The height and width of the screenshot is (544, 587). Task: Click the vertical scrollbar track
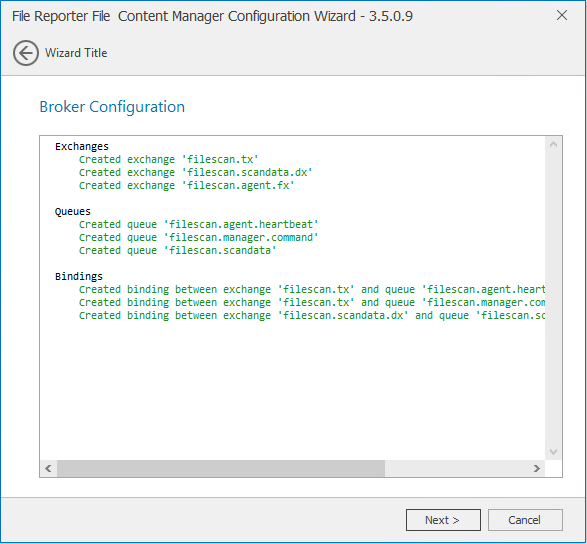[553, 298]
